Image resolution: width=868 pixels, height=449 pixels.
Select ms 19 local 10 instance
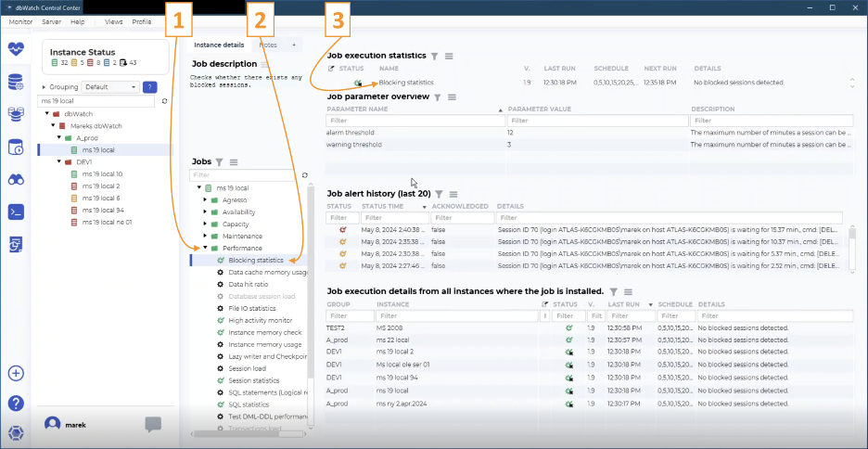click(102, 173)
